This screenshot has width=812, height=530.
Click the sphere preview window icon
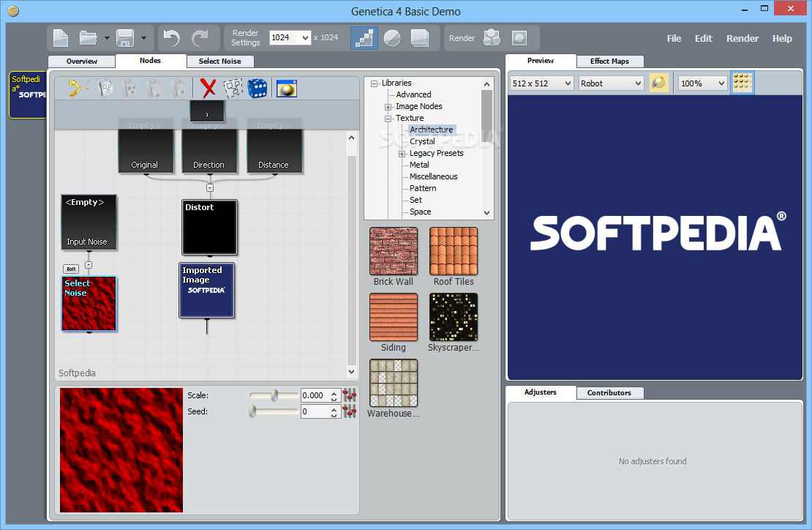[x=286, y=89]
